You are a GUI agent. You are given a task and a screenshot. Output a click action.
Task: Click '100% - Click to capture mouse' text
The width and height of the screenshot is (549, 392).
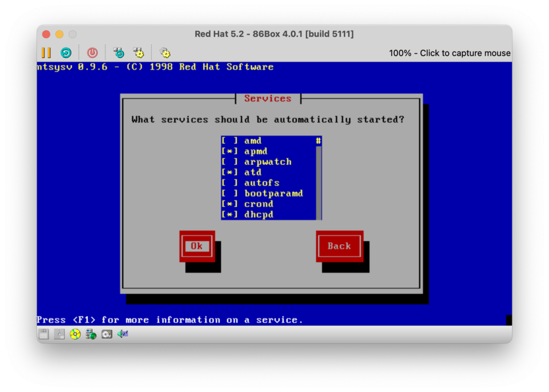tap(450, 53)
